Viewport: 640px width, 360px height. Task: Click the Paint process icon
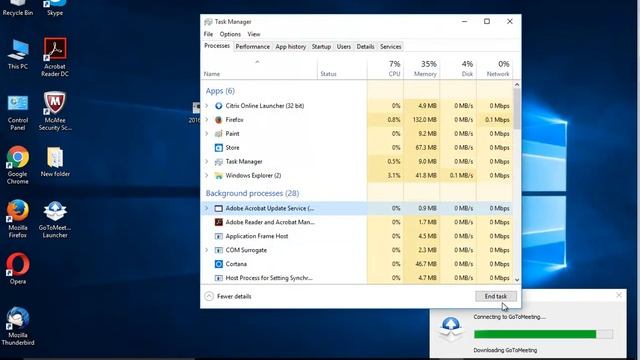[218, 133]
